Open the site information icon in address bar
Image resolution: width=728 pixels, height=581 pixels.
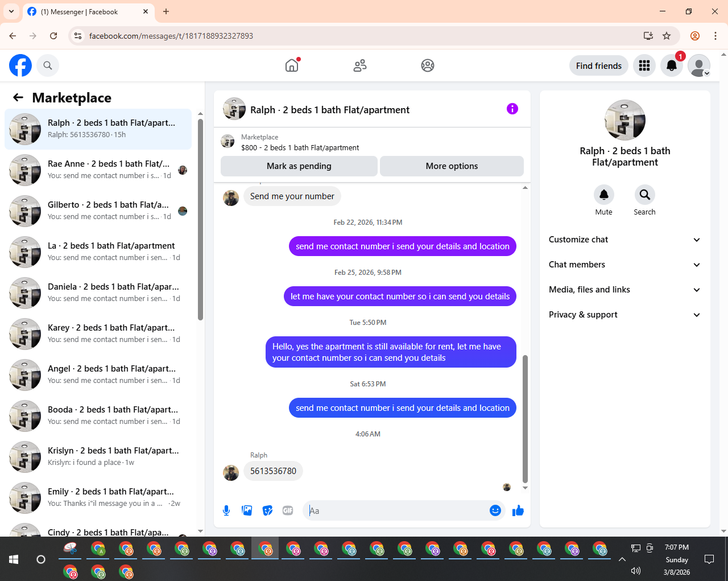[x=78, y=36]
